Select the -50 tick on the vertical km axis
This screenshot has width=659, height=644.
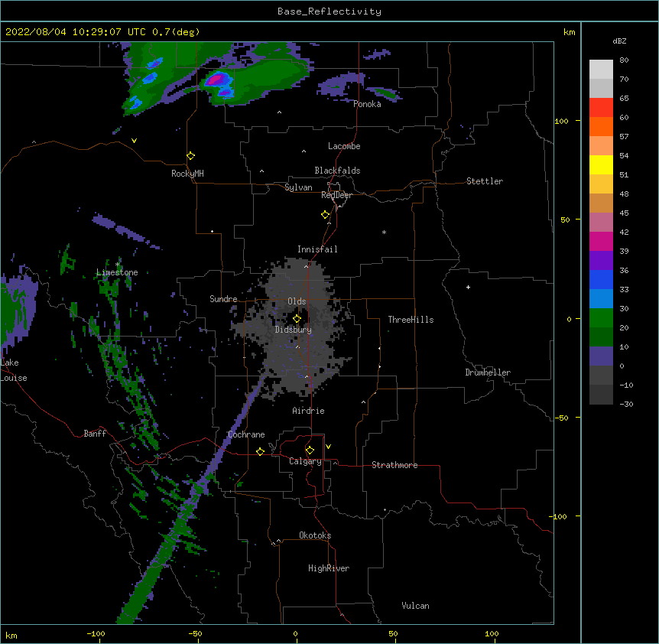coord(561,418)
